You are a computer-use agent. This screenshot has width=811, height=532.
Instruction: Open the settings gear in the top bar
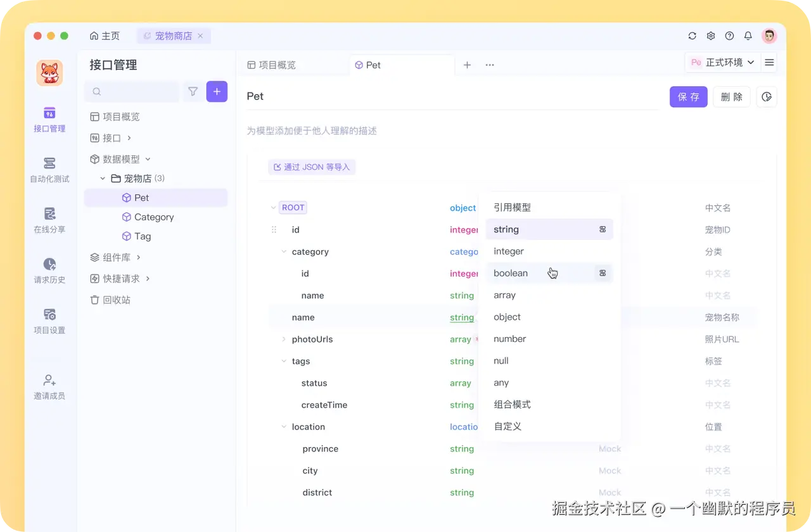(x=710, y=36)
